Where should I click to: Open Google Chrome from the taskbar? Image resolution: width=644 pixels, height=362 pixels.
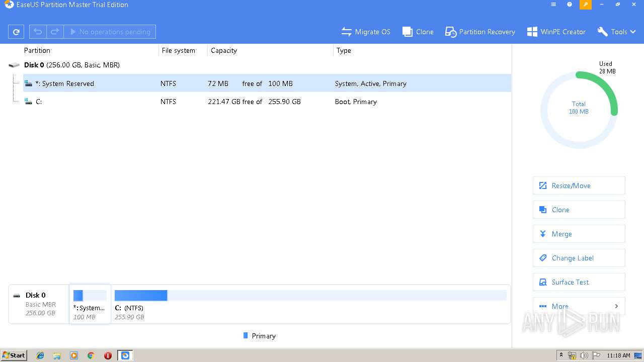coord(91,355)
